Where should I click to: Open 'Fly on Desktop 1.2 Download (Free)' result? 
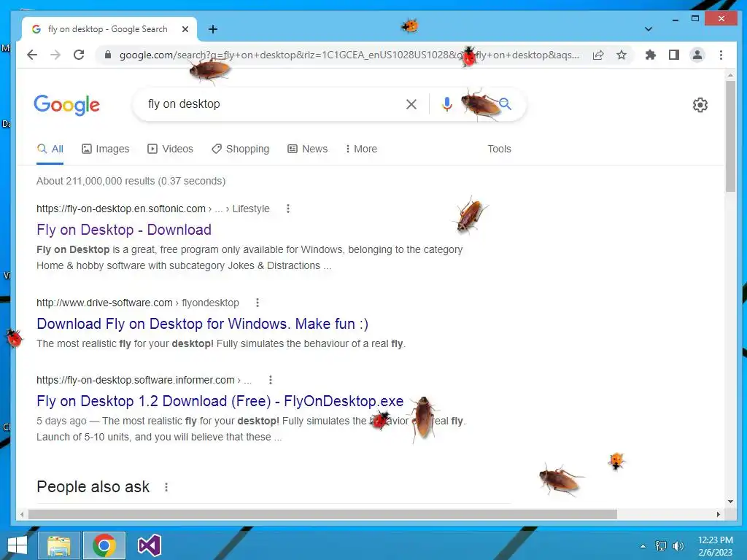(x=220, y=401)
